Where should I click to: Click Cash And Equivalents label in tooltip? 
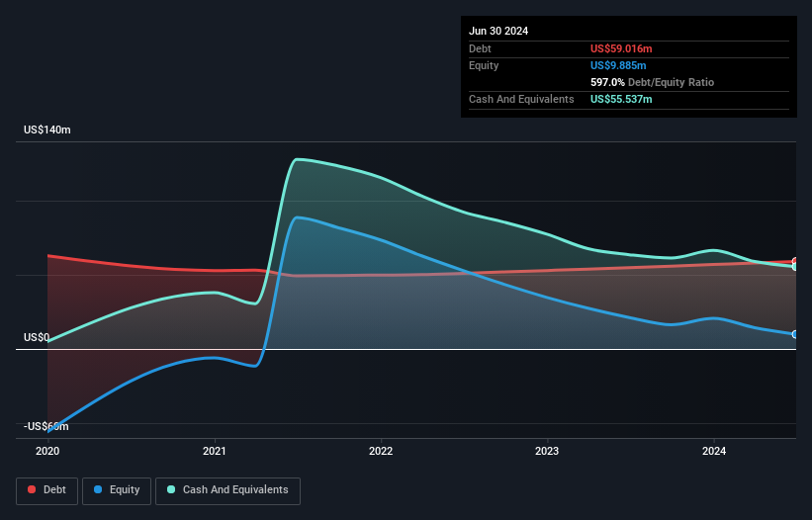pos(521,99)
